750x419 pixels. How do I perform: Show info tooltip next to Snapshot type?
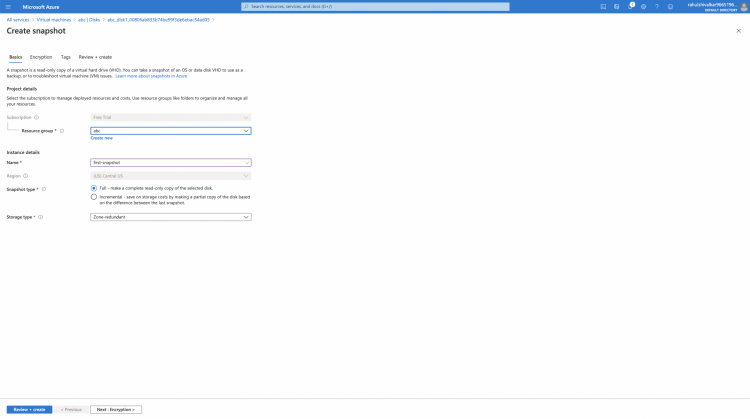tap(44, 189)
